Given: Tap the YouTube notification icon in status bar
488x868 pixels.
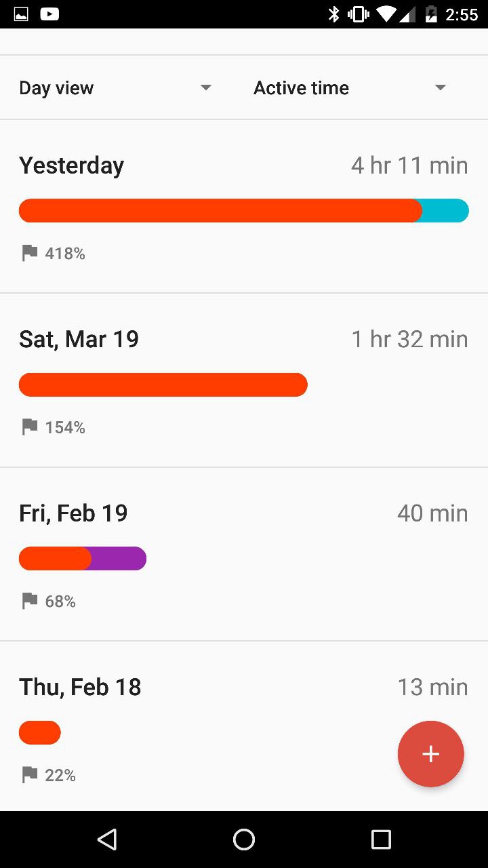Looking at the screenshot, I should point(49,14).
